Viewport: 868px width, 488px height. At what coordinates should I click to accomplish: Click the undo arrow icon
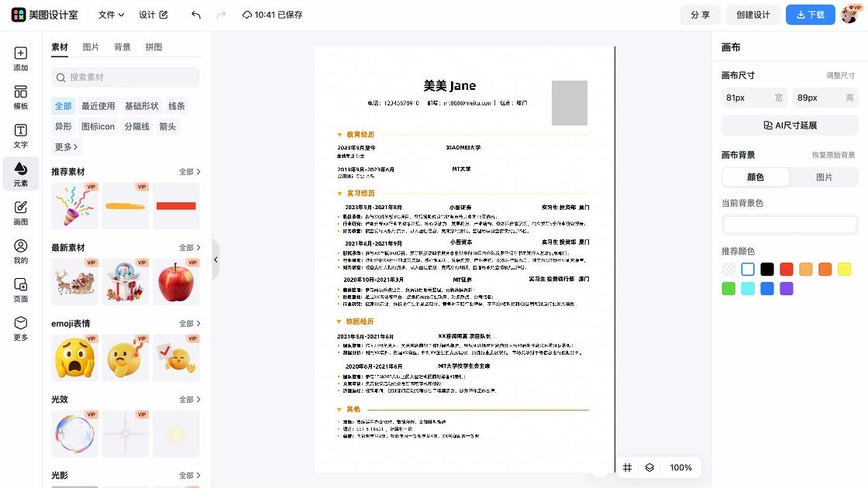pyautogui.click(x=196, y=15)
